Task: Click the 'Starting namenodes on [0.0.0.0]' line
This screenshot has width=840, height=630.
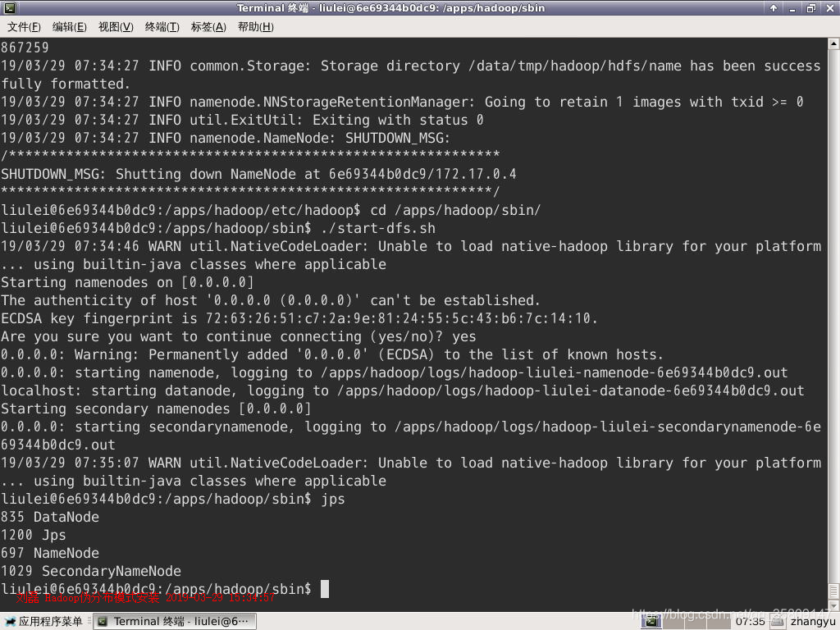Action: [127, 282]
